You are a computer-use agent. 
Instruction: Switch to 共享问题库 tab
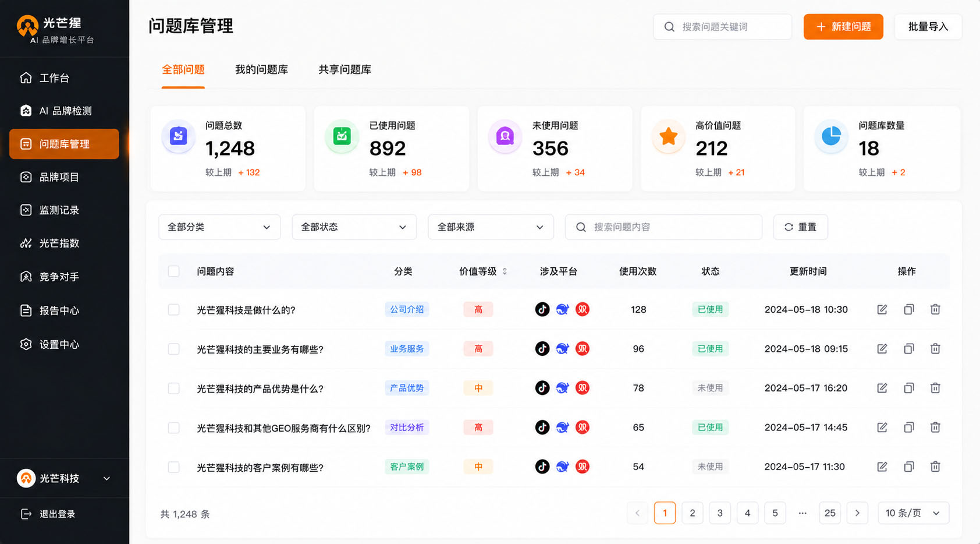tap(345, 70)
